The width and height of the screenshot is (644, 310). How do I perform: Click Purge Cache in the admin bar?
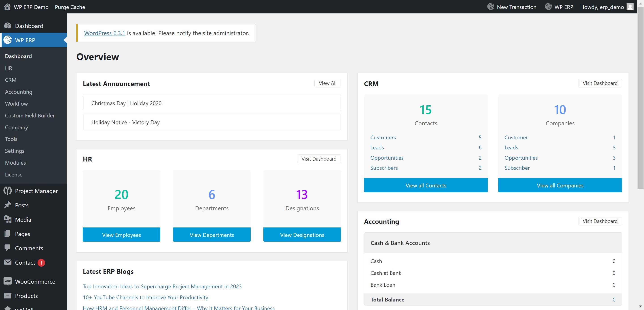[x=70, y=7]
